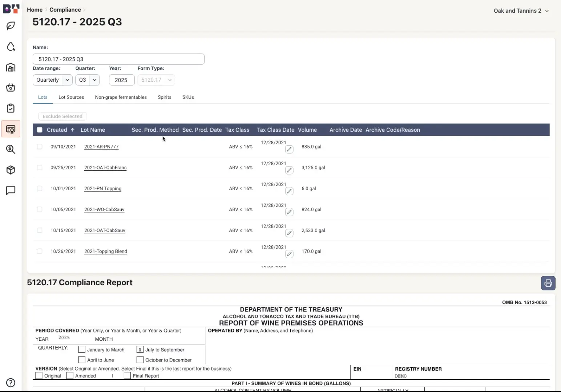
Task: Switch to the Lot Sources tab
Action: [x=71, y=97]
